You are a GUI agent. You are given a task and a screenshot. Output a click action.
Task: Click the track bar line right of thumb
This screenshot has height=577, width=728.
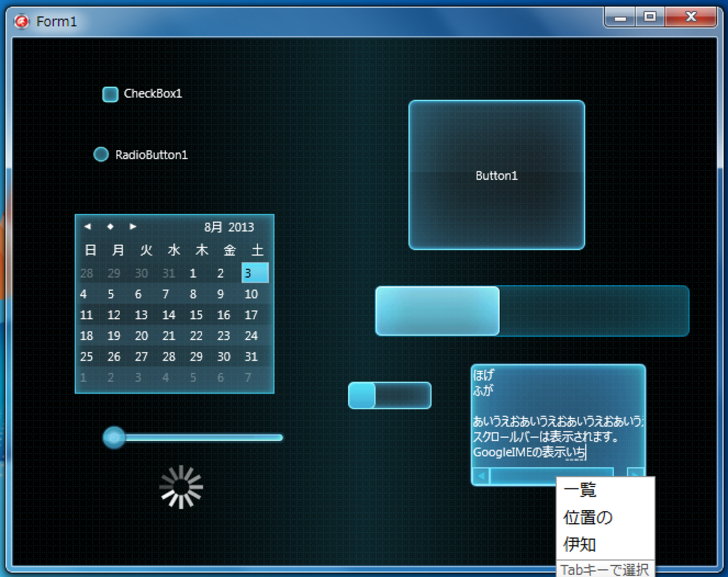(204, 438)
